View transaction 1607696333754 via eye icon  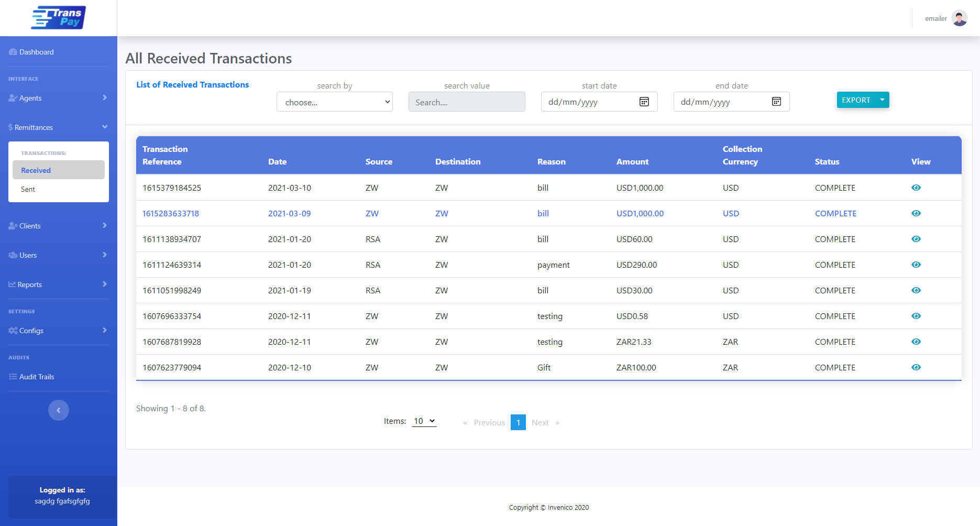916,316
